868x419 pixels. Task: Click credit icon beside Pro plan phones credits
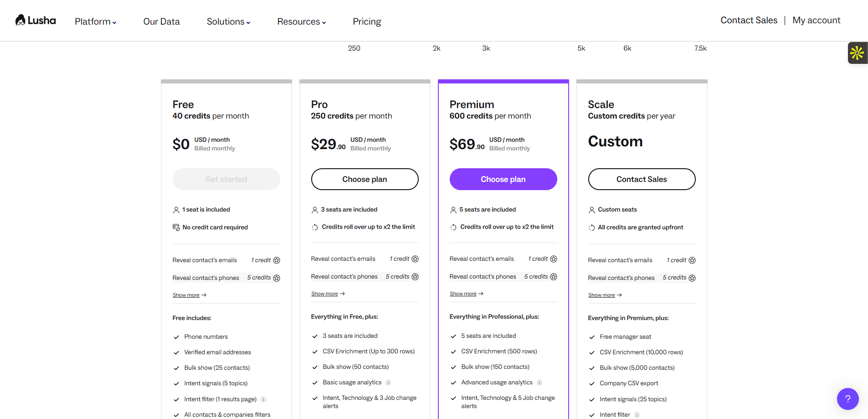pos(415,277)
